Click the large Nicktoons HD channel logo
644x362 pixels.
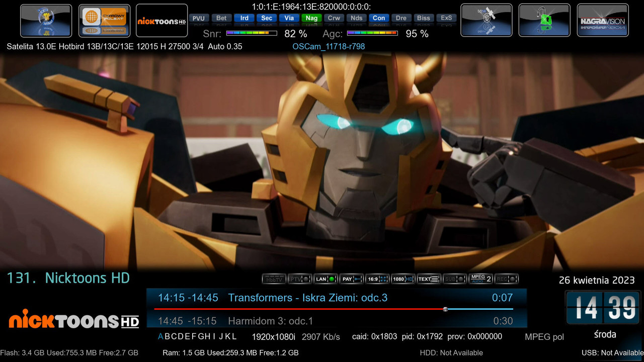coord(73,319)
